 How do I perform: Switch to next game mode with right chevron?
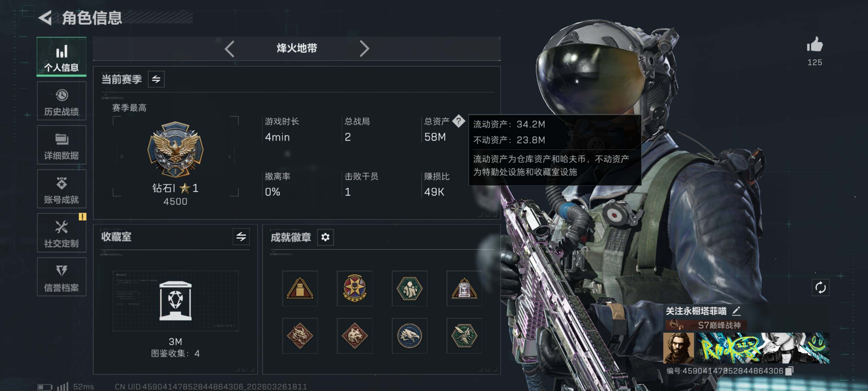click(x=364, y=49)
